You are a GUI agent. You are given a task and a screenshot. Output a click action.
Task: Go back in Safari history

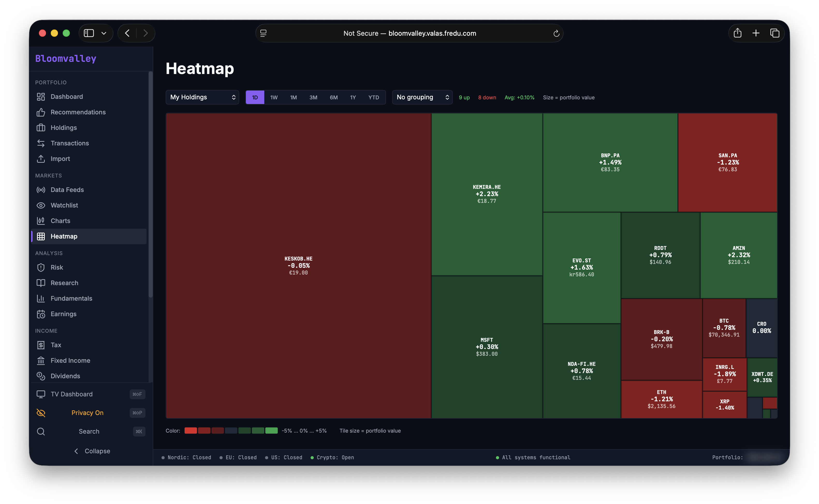point(127,33)
